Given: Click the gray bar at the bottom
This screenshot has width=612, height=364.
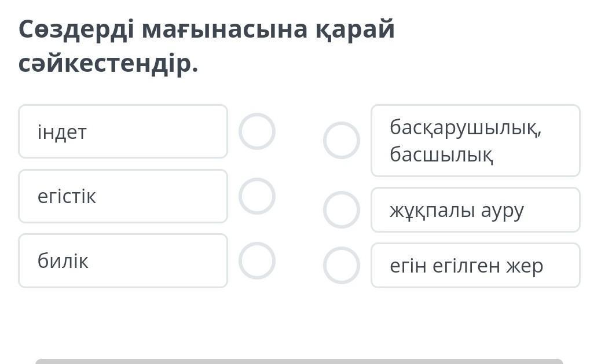Looking at the screenshot, I should [x=299, y=361].
